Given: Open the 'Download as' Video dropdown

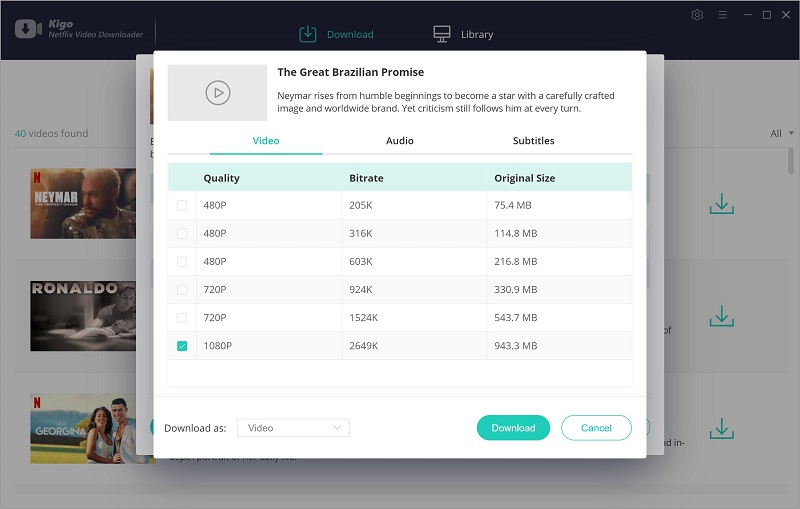Looking at the screenshot, I should coord(293,428).
